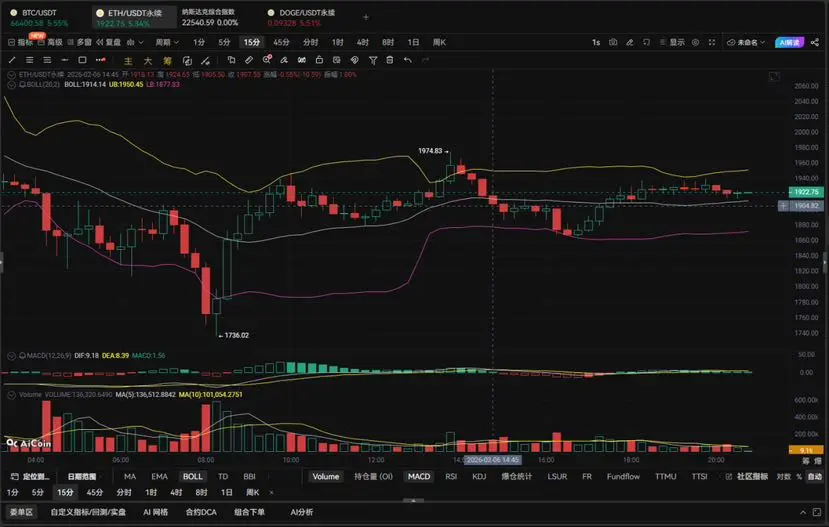Open the 纳斯达克综合指数 tab
The height and width of the screenshot is (527, 829).
coord(210,17)
